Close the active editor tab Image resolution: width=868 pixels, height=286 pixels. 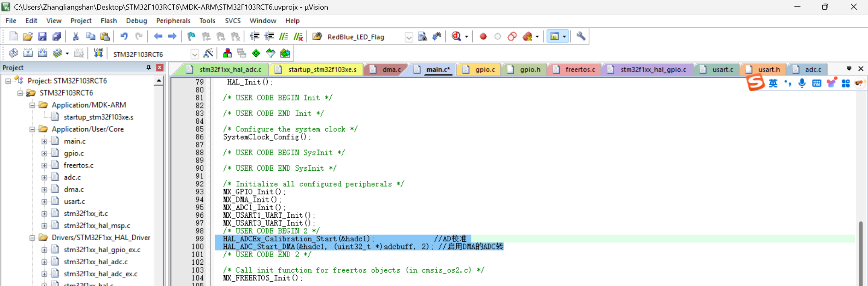861,69
